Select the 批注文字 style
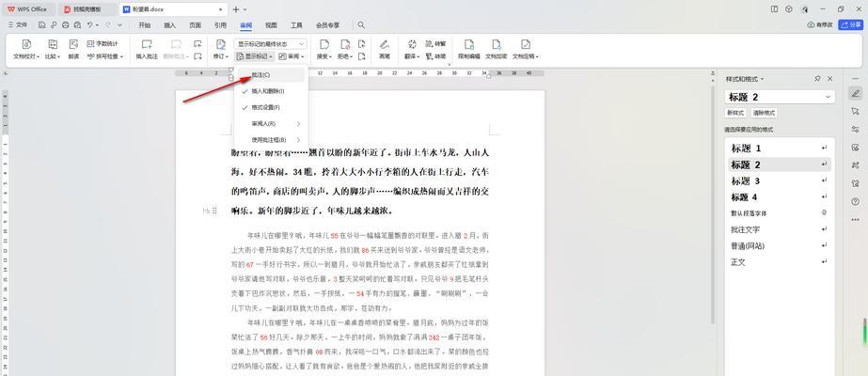This screenshot has width=868, height=376. click(780, 229)
